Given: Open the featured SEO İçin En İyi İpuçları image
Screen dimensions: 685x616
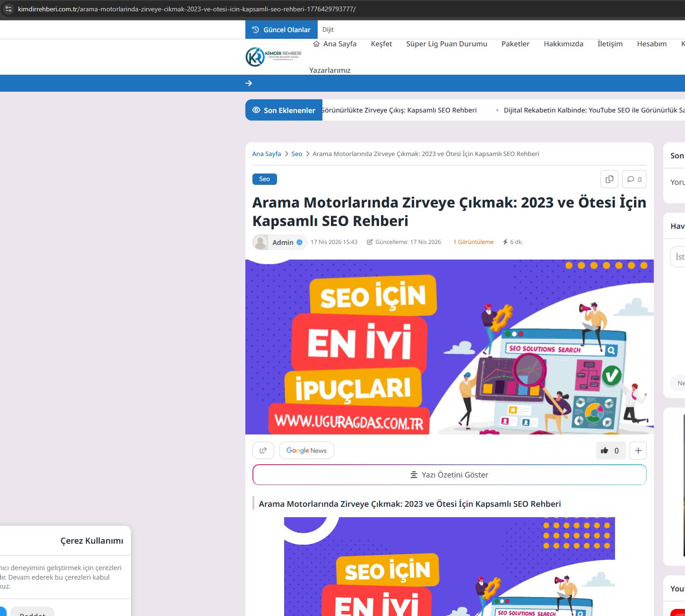Looking at the screenshot, I should (x=450, y=347).
